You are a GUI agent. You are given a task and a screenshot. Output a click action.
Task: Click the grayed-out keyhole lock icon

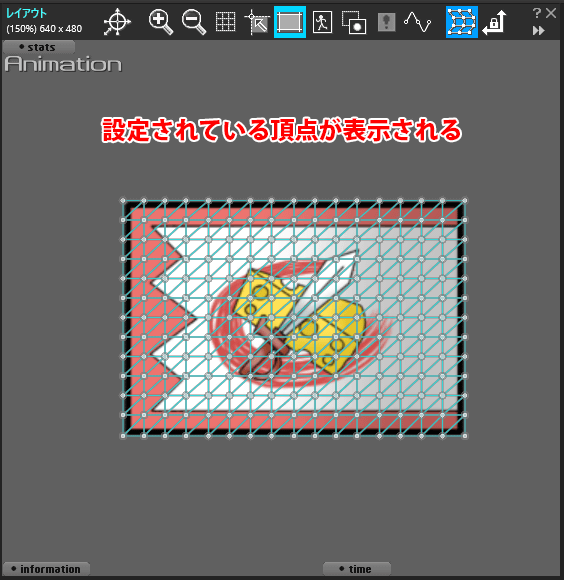pyautogui.click(x=386, y=22)
